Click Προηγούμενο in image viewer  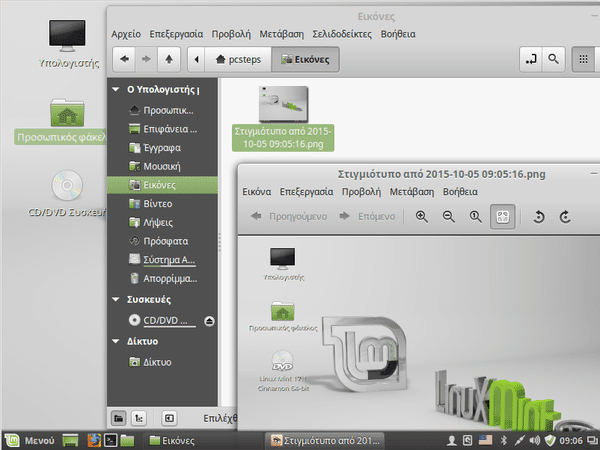pos(289,217)
